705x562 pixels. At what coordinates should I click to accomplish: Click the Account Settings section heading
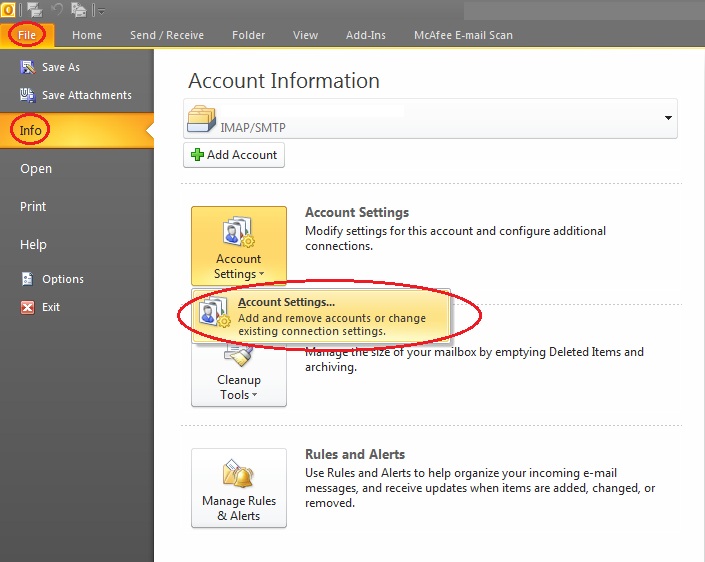click(x=357, y=212)
